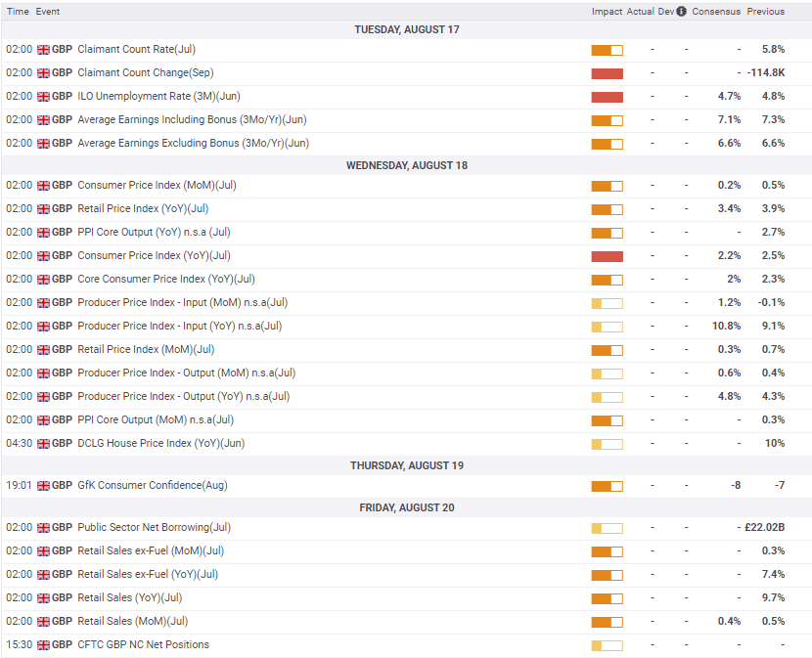
Task: Click UK flag beside CFTC GBP NC Net Positions
Action: pos(43,645)
